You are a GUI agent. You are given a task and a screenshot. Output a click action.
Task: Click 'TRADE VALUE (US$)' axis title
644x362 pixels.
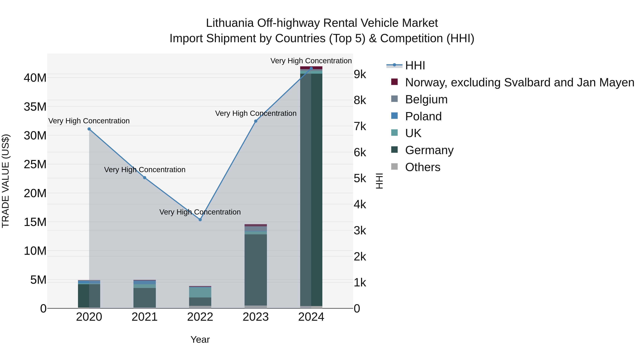click(6, 181)
